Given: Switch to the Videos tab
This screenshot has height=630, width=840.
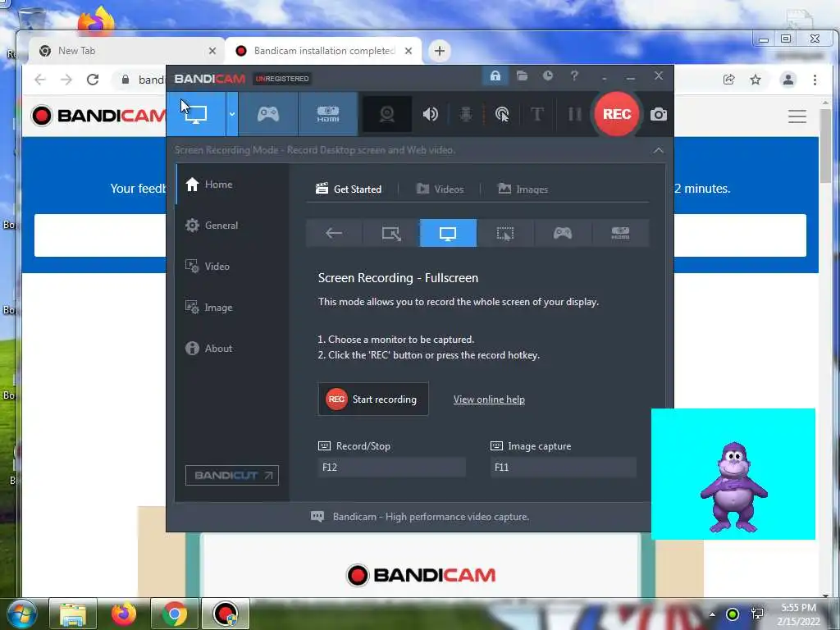Looking at the screenshot, I should 440,189.
